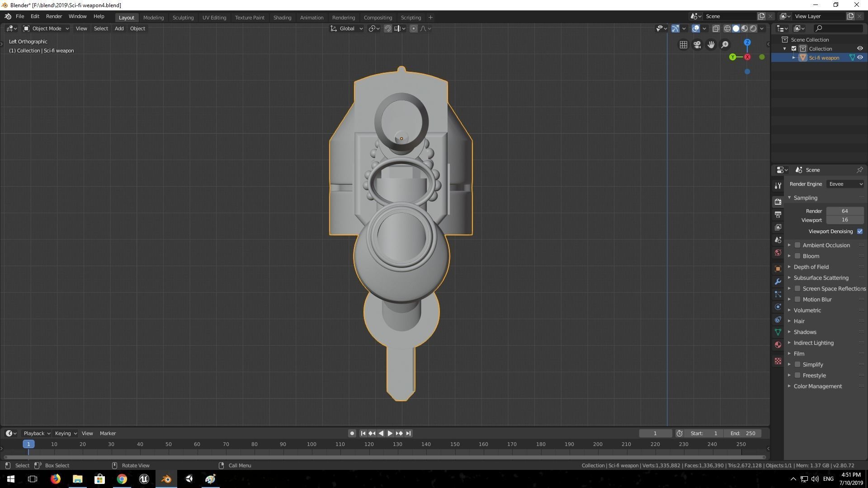Open the Object Constraints tab
Image resolution: width=868 pixels, height=488 pixels.
(778, 319)
